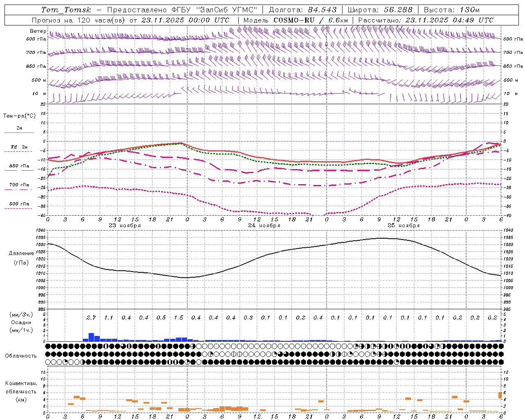525x420 pixels.
Task: Click the right pressure axis value '1005'
Action: tap(508, 281)
